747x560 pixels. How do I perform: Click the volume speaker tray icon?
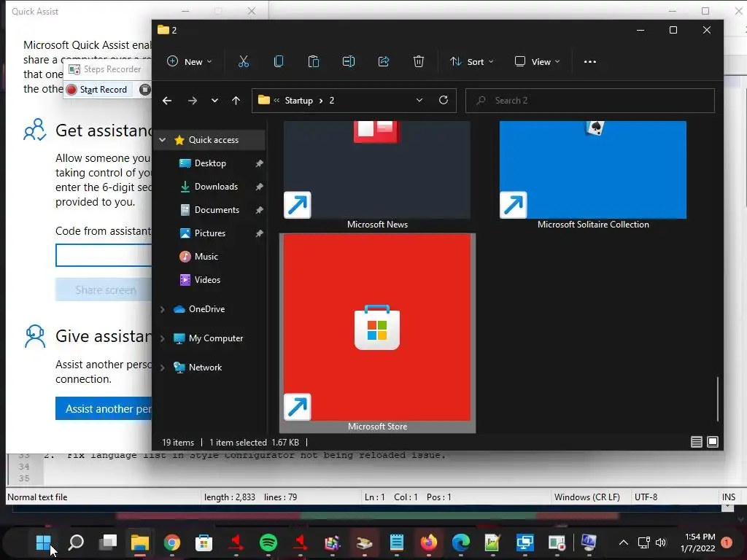coord(661,542)
